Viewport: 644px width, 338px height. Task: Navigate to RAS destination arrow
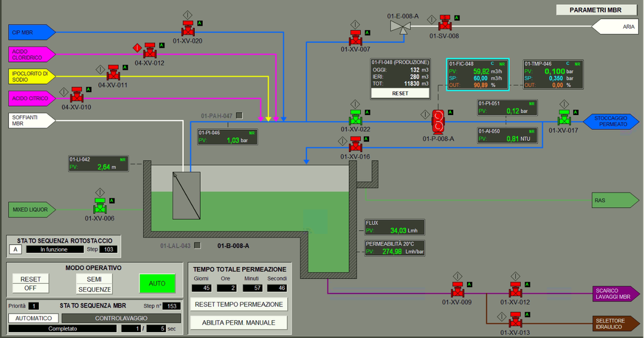(615, 200)
